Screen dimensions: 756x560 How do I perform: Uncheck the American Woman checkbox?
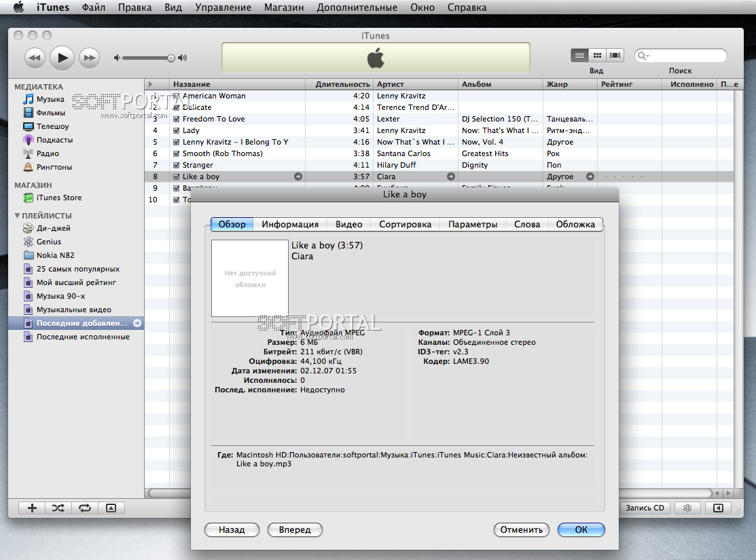pyautogui.click(x=177, y=96)
